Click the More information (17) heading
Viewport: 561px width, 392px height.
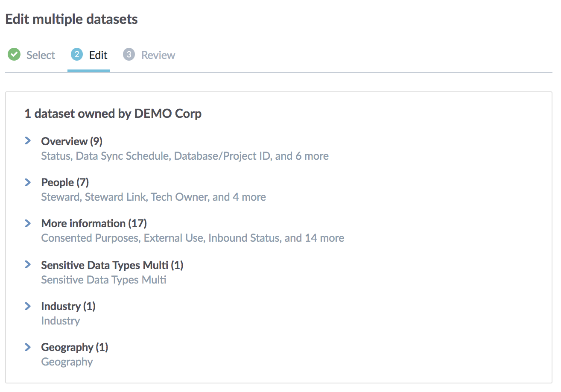(x=94, y=223)
